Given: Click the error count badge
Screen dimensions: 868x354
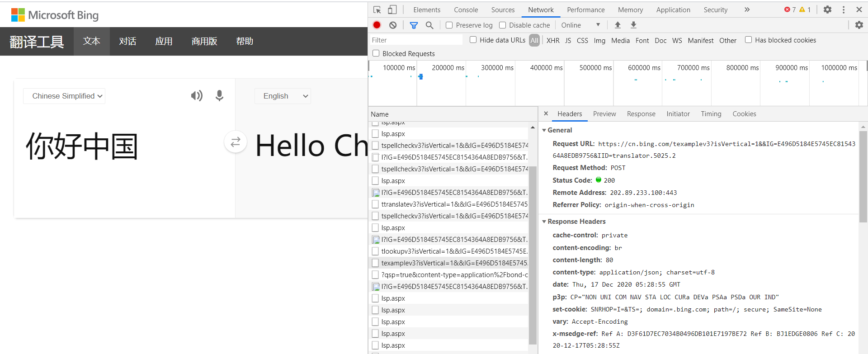Looking at the screenshot, I should 790,9.
